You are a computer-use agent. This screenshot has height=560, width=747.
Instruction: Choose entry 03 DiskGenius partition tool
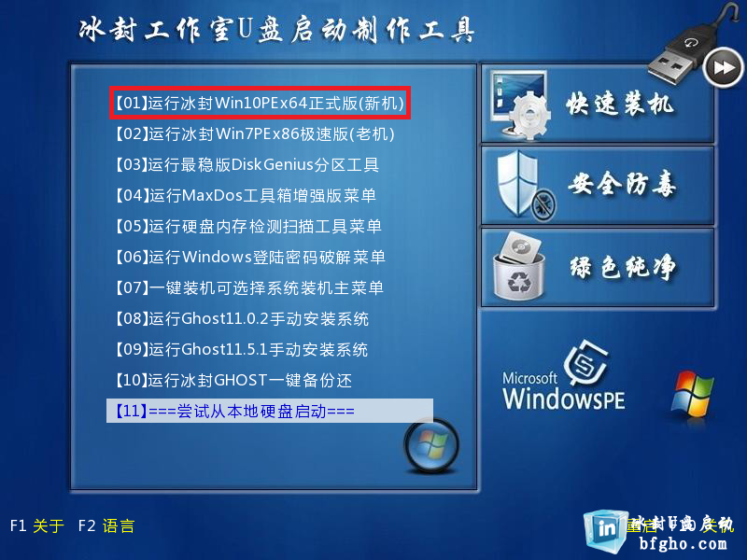[247, 165]
